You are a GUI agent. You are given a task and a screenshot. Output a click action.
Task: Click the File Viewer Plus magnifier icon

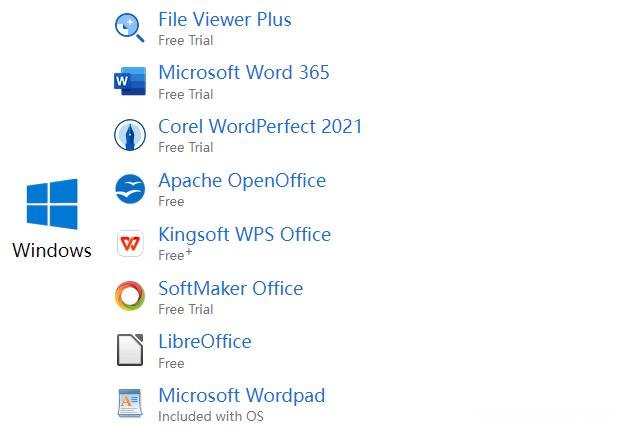click(129, 27)
